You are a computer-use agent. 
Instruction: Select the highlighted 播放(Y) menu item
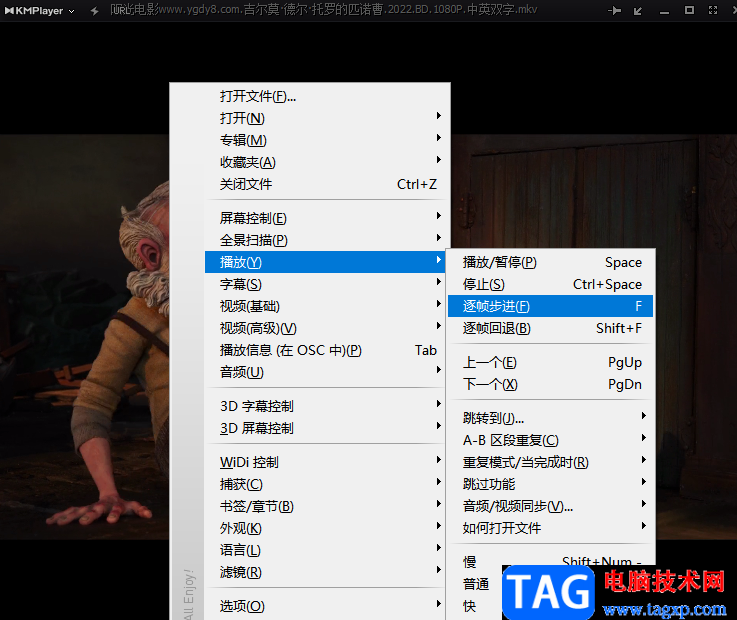point(325,262)
